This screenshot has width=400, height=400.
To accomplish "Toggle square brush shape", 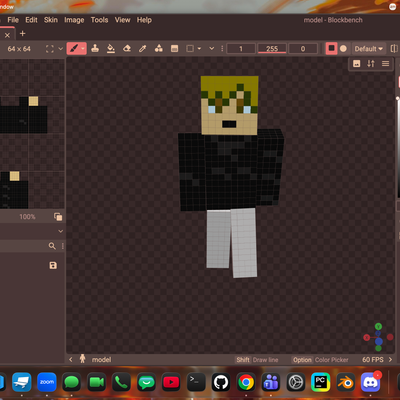I will point(331,49).
